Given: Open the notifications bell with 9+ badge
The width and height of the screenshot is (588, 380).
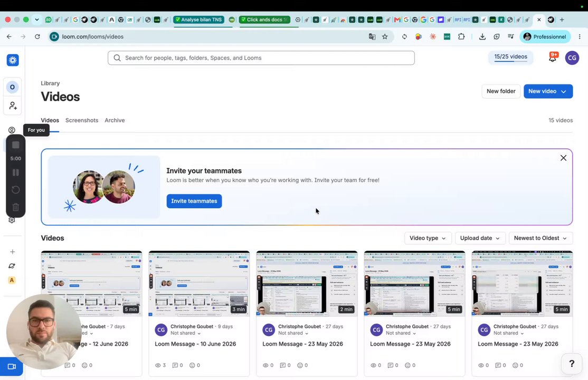Looking at the screenshot, I should (553, 58).
